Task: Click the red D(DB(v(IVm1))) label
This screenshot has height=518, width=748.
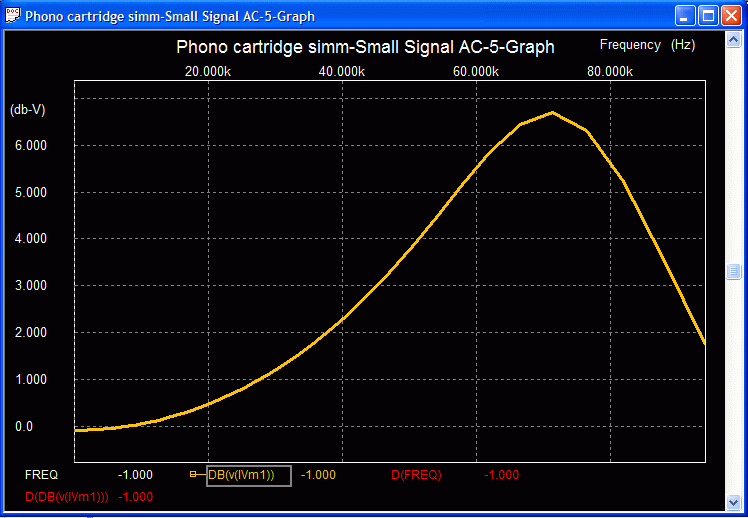Action: [66, 497]
